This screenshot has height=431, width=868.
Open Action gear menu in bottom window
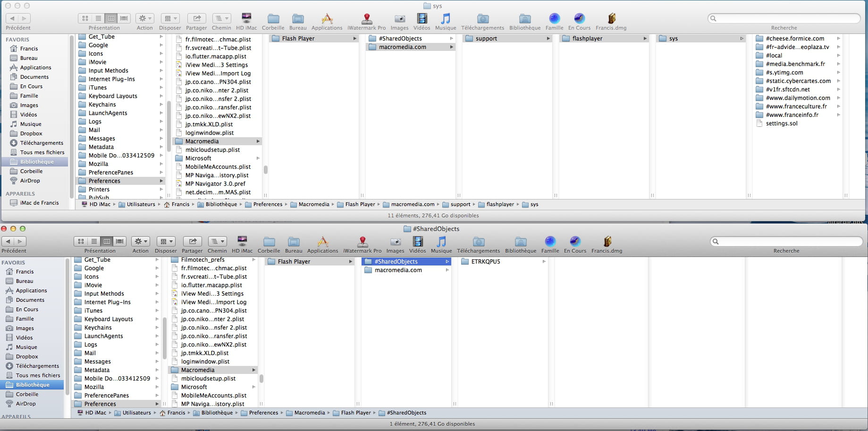[140, 241]
